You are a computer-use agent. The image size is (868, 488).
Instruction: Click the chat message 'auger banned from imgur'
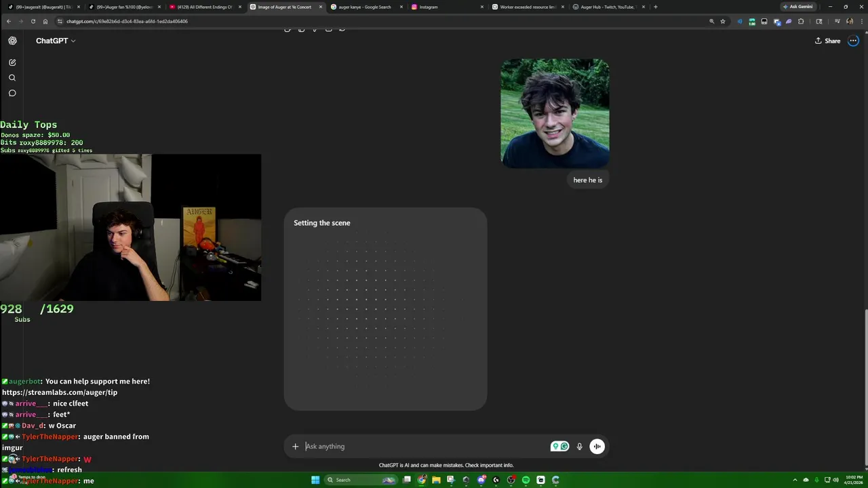pyautogui.click(x=75, y=442)
